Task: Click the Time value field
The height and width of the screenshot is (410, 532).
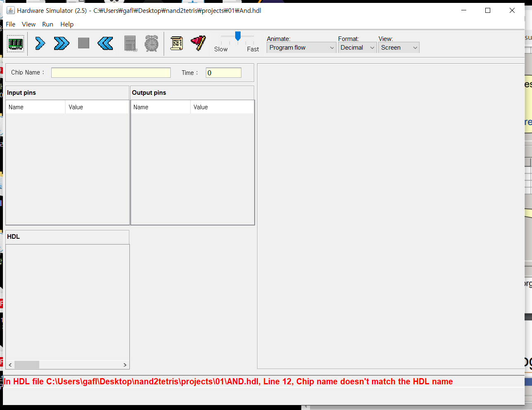Action: pos(223,73)
